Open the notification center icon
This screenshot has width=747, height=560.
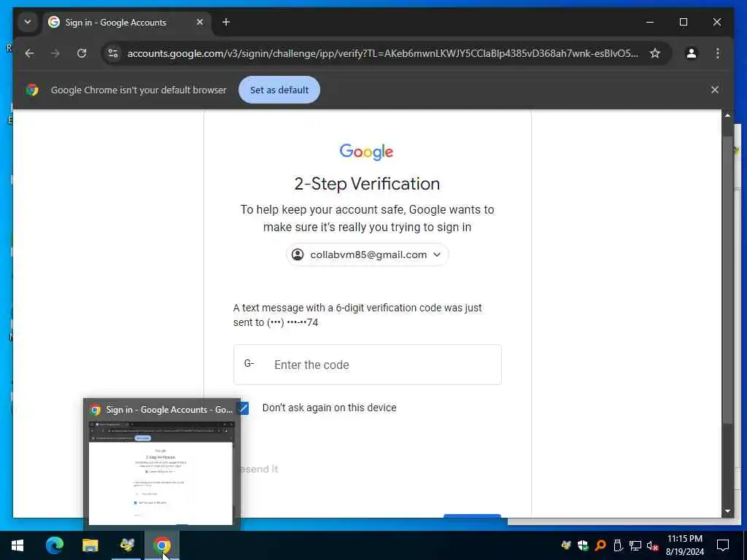[x=723, y=545]
